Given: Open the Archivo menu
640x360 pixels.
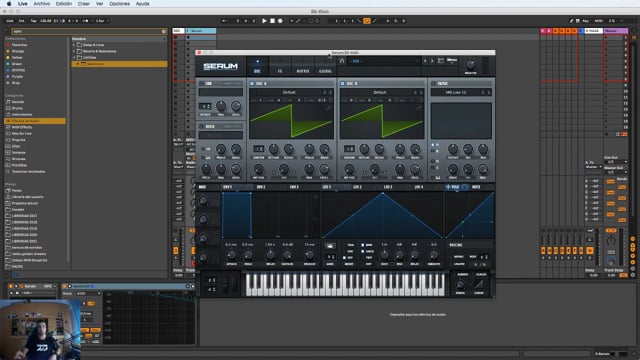Looking at the screenshot, I should click(x=42, y=4).
